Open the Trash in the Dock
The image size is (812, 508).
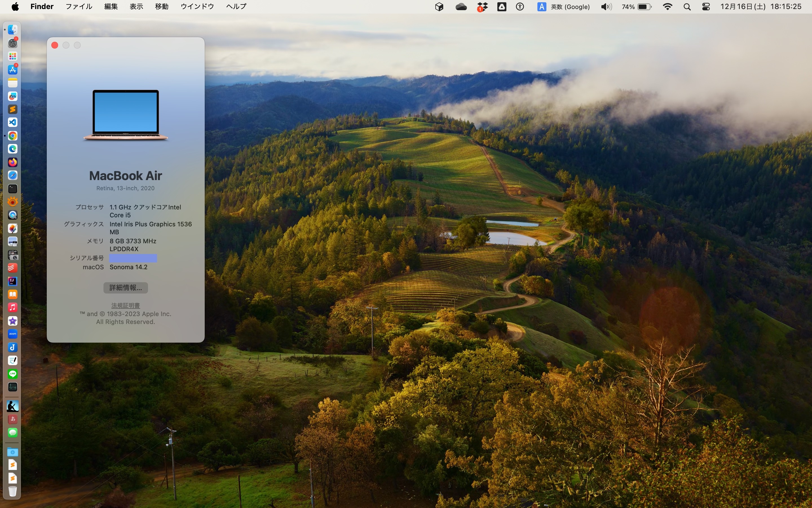click(13, 492)
